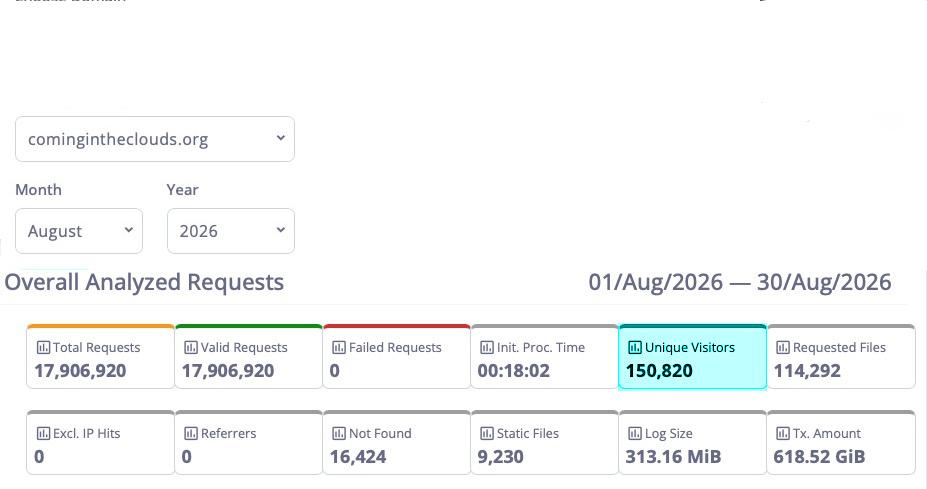Open the comingintheclouds.org domain dropdown

click(155, 139)
